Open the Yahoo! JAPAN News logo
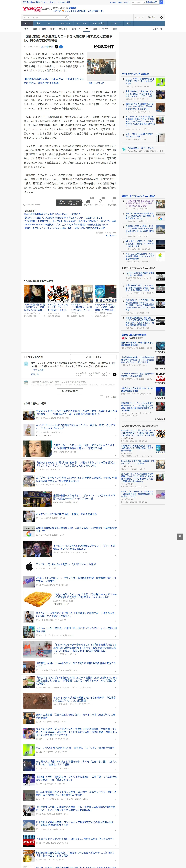186x868 pixels. [x=37, y=9]
